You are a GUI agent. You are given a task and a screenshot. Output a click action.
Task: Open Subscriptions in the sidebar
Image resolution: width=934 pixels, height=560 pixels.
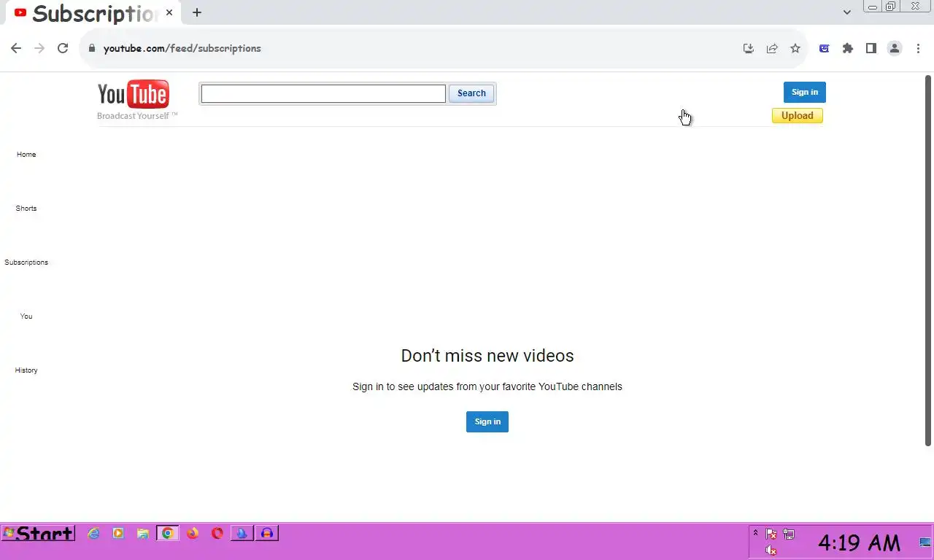pyautogui.click(x=26, y=262)
